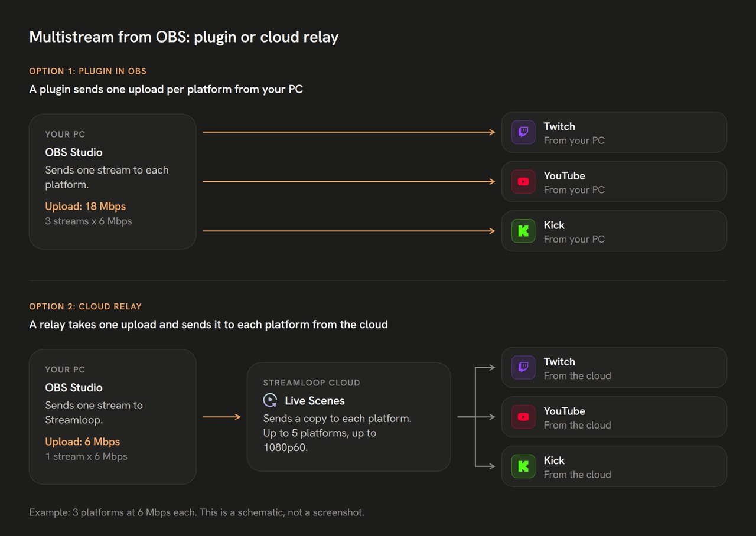Click "OBS Studio" in the 6 Mbps card
Viewport: 756px width, 536px height.
point(74,388)
